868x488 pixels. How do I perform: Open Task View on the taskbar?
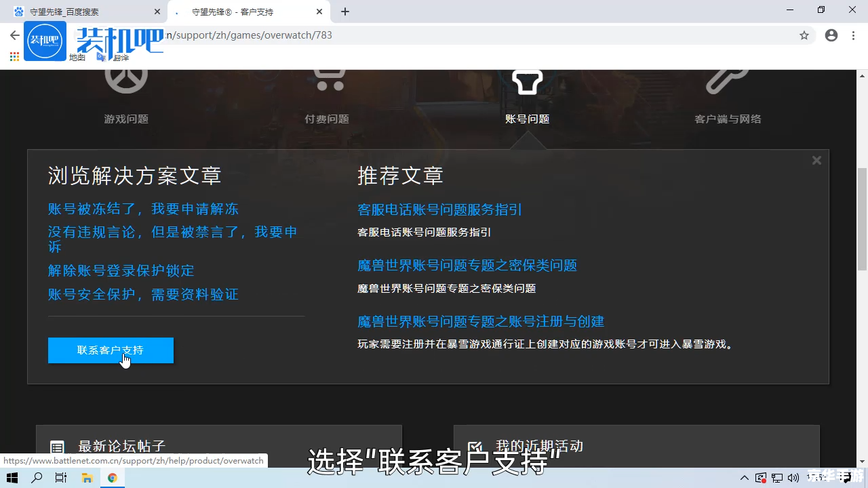pyautogui.click(x=61, y=478)
